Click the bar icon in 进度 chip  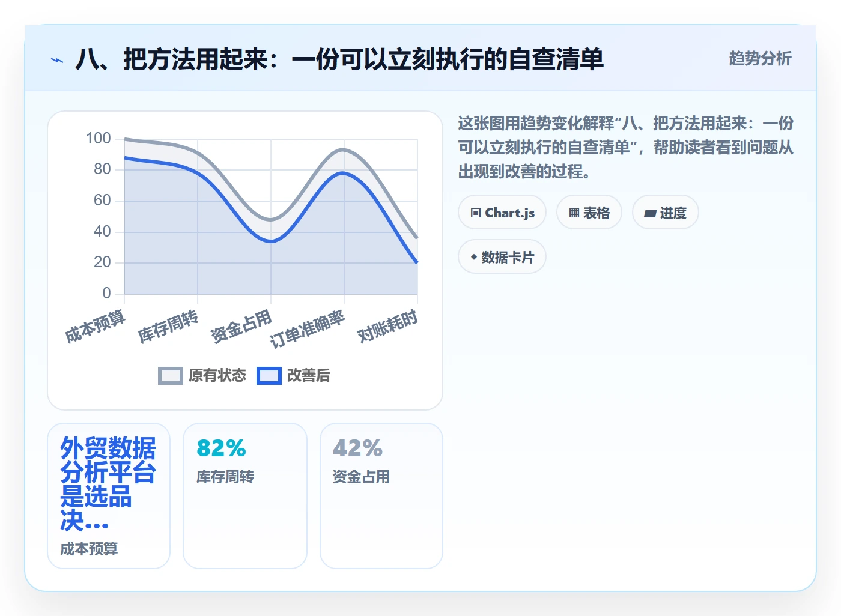click(x=650, y=213)
